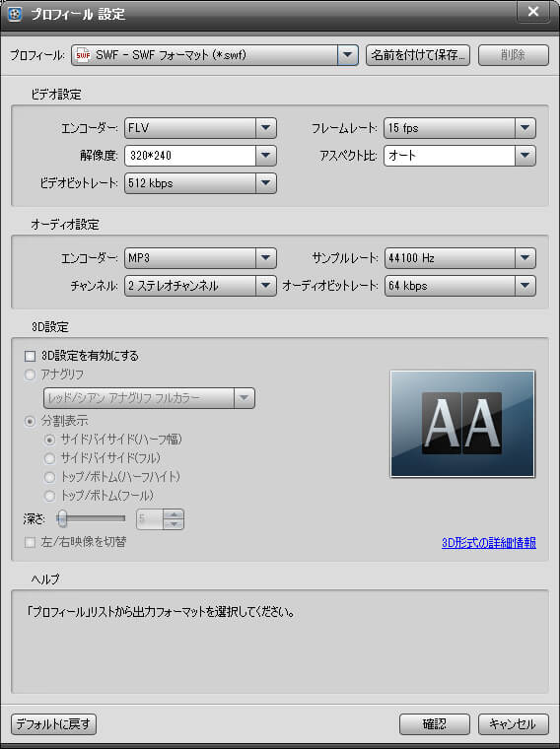Toggle the 左/右映像を切替 checkbox
560x749 pixels.
pos(31,543)
